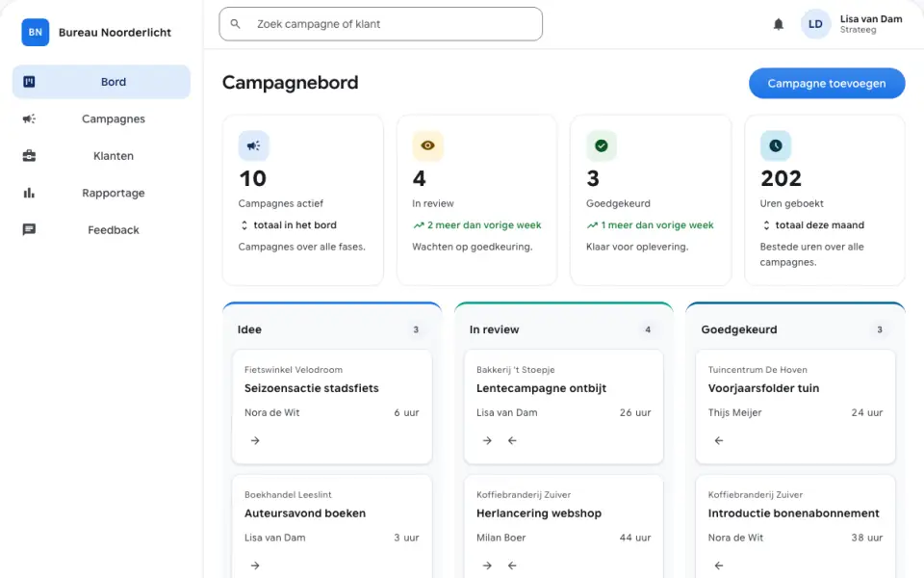Viewport: 924px width, 578px height.
Task: Open the Introductie bonenabonnement card title
Action: pyautogui.click(x=794, y=513)
